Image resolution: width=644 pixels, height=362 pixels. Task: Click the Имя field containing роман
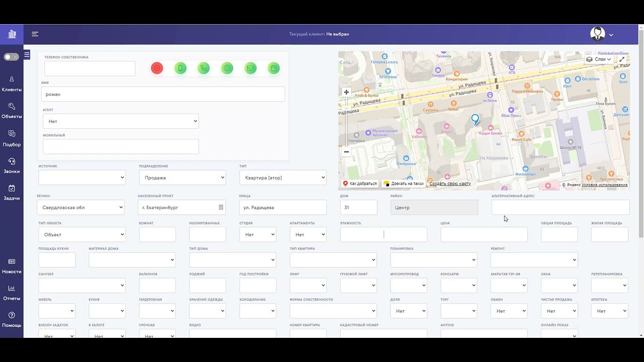click(x=163, y=94)
